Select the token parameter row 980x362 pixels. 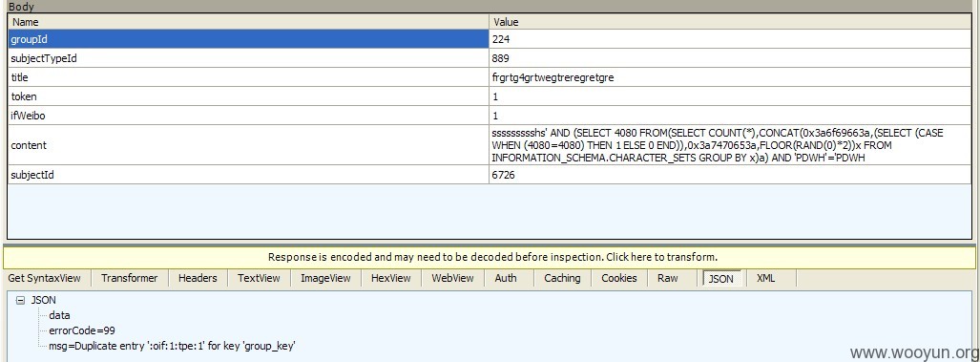[x=248, y=96]
